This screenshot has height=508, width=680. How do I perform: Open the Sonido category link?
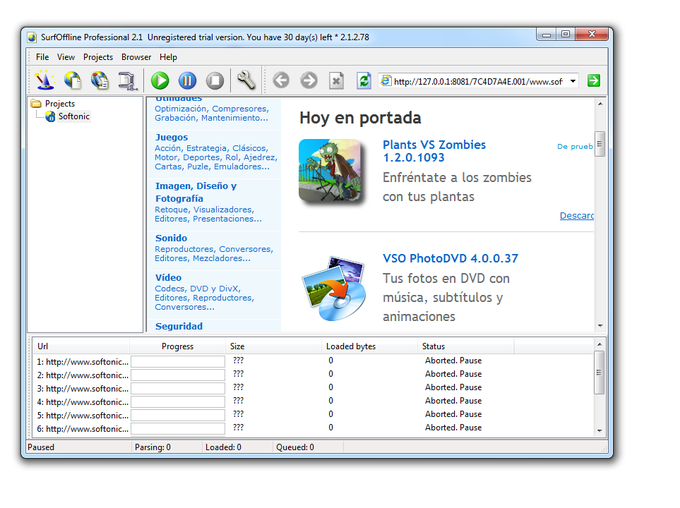(171, 238)
